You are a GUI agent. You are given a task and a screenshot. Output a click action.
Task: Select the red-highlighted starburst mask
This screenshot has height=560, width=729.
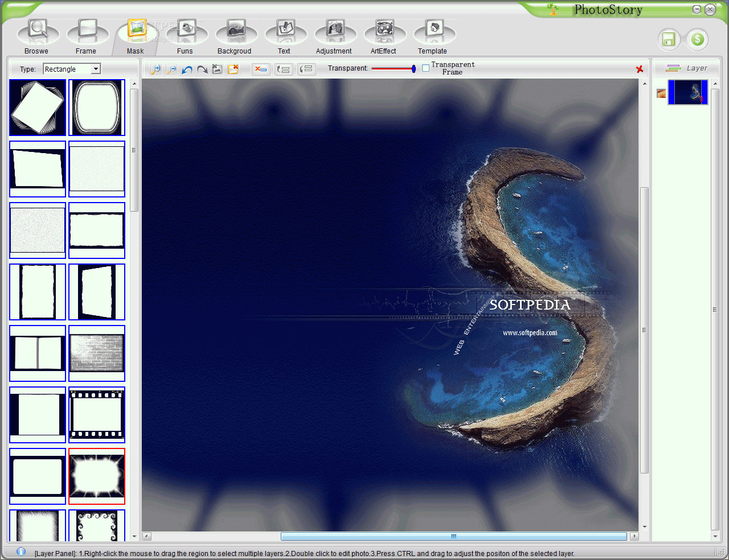click(x=97, y=476)
